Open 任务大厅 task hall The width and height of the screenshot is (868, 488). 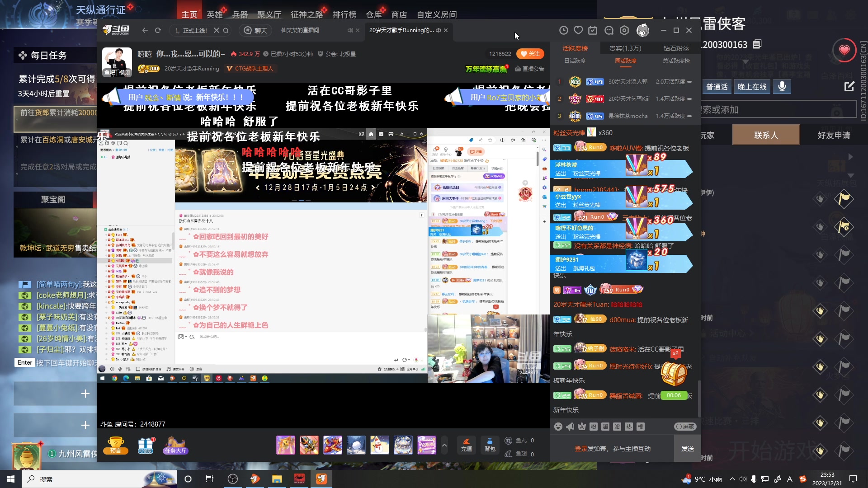point(175,445)
